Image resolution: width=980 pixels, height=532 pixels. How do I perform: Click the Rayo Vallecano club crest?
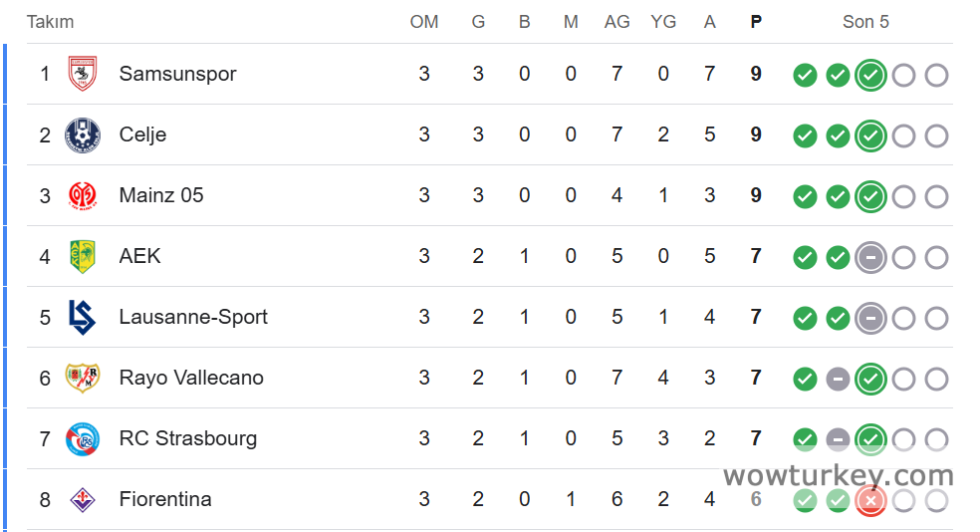82,378
